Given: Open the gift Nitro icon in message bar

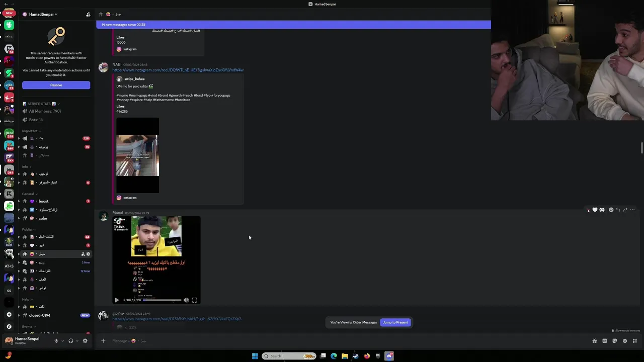Looking at the screenshot, I should 594,341.
